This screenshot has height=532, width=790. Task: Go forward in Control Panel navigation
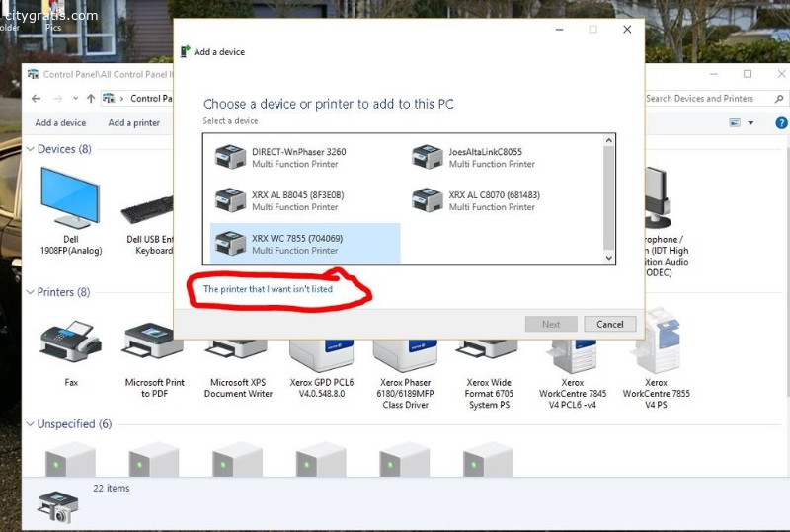pyautogui.click(x=58, y=99)
